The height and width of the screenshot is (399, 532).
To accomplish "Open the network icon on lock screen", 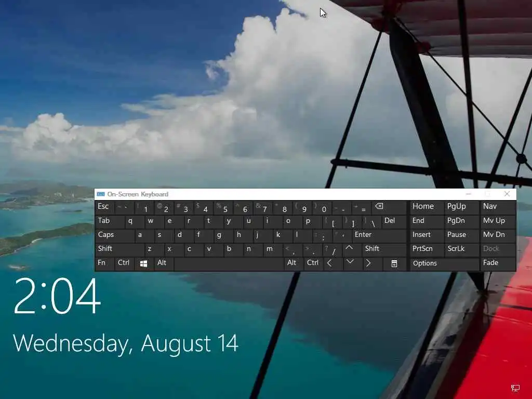I will tap(515, 388).
